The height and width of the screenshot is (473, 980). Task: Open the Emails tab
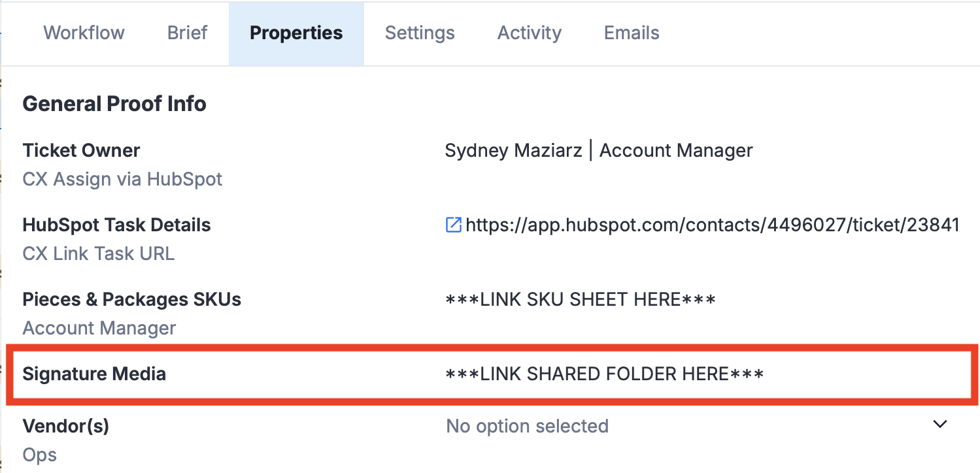(631, 33)
